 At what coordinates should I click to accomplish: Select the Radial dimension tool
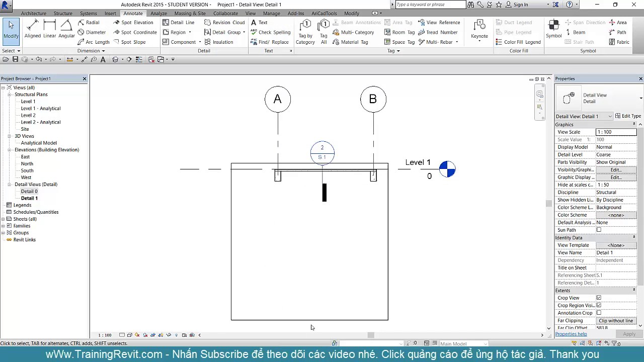click(89, 23)
